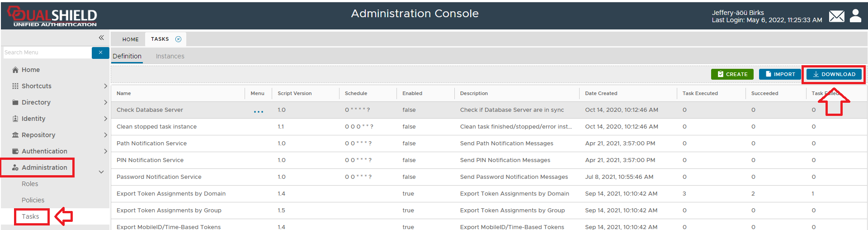Click the Import button
This screenshot has height=230, width=868.
[x=780, y=74]
